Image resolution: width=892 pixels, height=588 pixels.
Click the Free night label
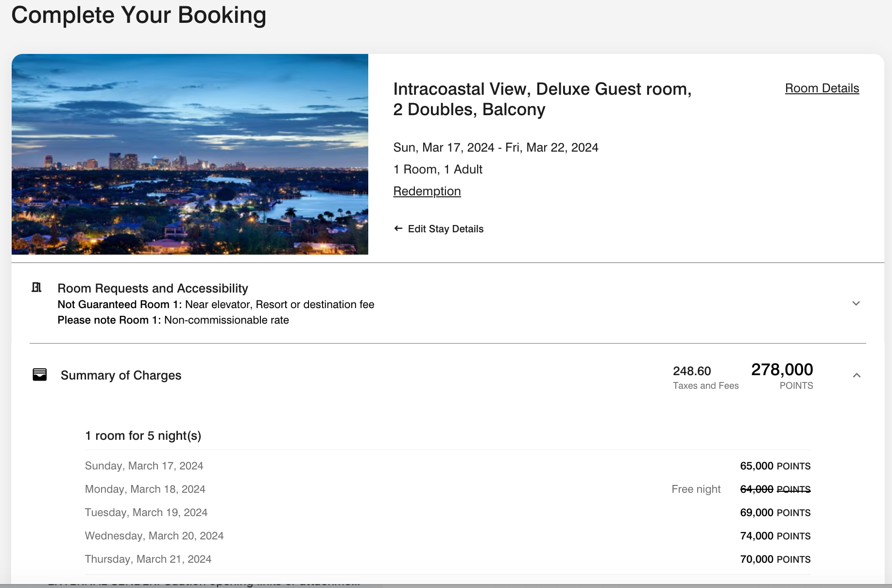[696, 489]
